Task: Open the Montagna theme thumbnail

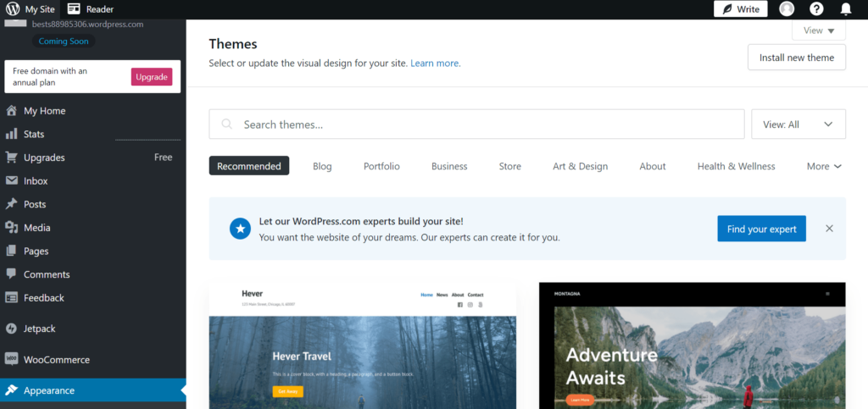Action: point(693,345)
